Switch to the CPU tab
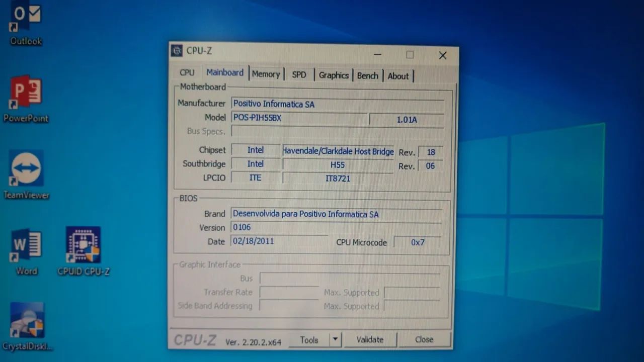 tap(187, 73)
